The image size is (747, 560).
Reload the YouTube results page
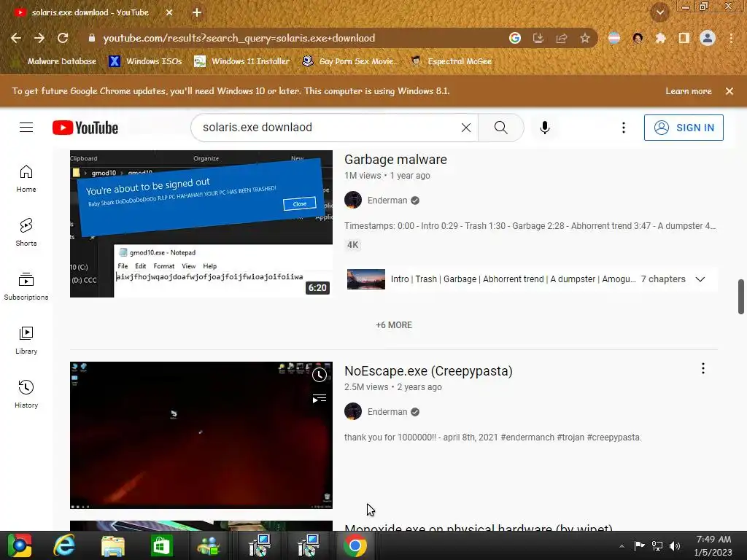coord(63,38)
